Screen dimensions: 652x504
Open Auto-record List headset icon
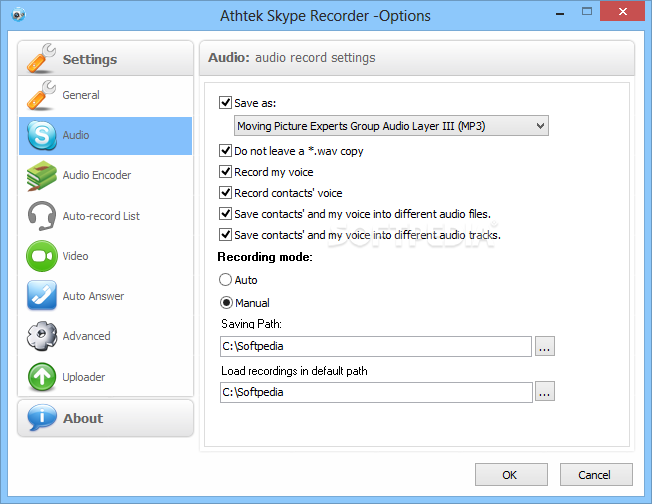42,215
